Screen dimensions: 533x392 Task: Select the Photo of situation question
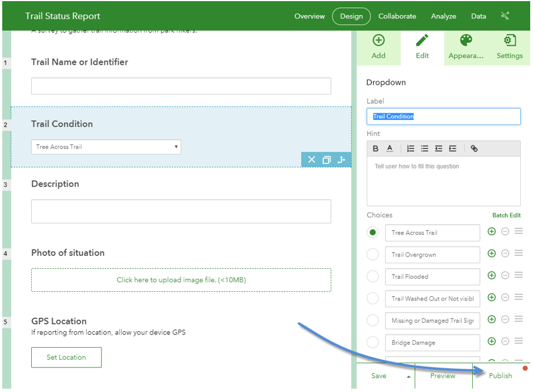(x=68, y=253)
